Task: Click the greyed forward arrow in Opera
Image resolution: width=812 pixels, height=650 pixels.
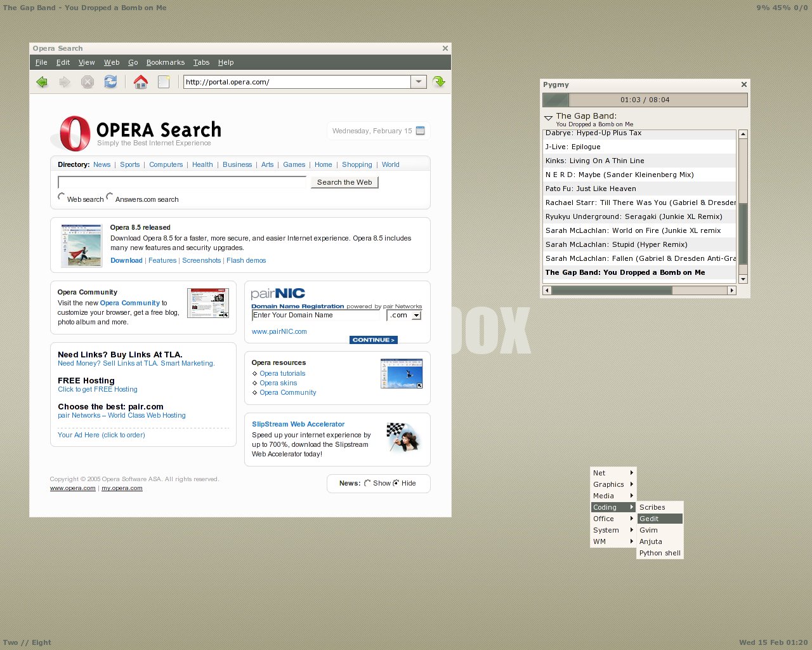Action: pos(65,82)
